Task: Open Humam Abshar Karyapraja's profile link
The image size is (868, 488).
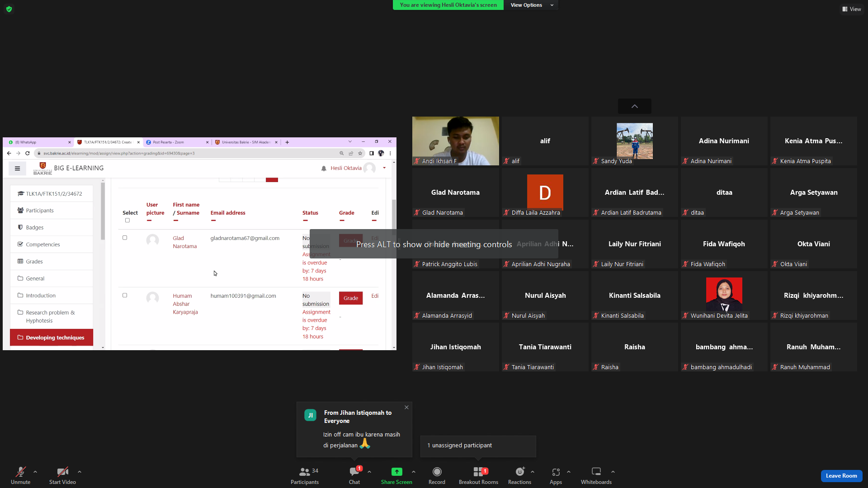Action: 185,304
